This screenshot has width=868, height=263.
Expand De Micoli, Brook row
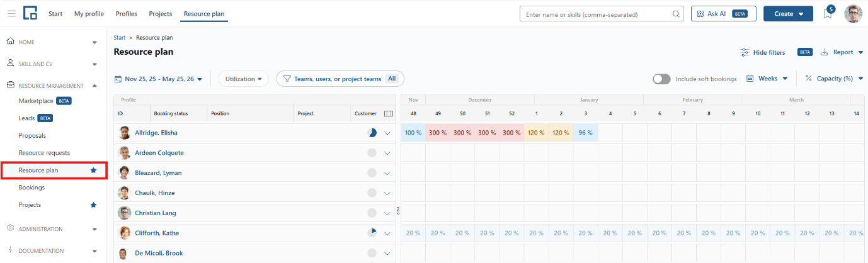click(x=387, y=254)
